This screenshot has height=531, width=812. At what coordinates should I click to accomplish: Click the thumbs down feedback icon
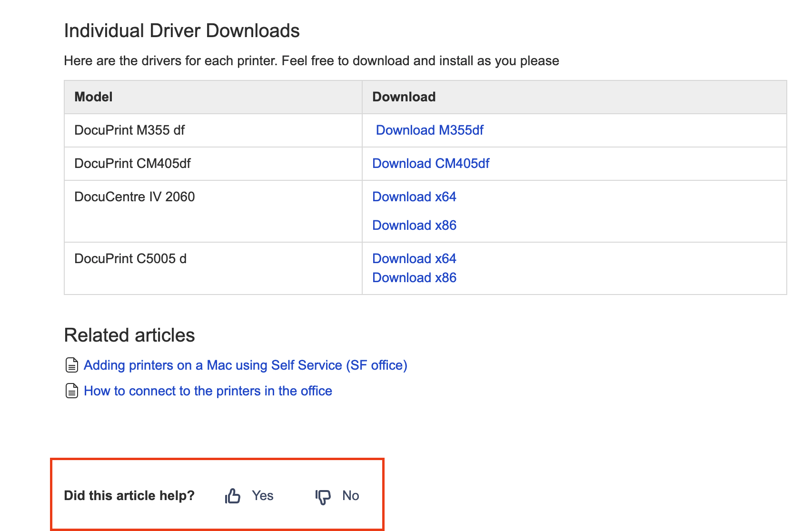coord(322,495)
